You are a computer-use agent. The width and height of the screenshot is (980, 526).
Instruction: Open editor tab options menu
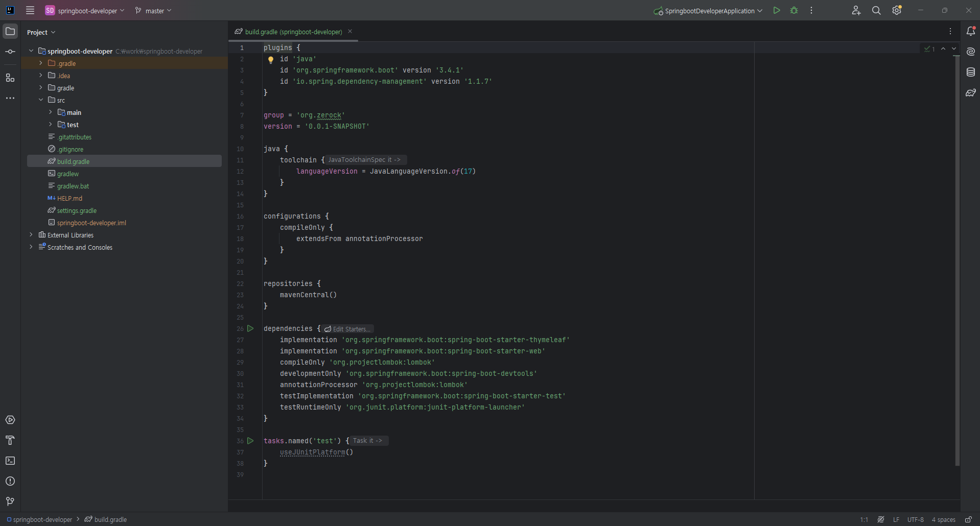tap(950, 31)
